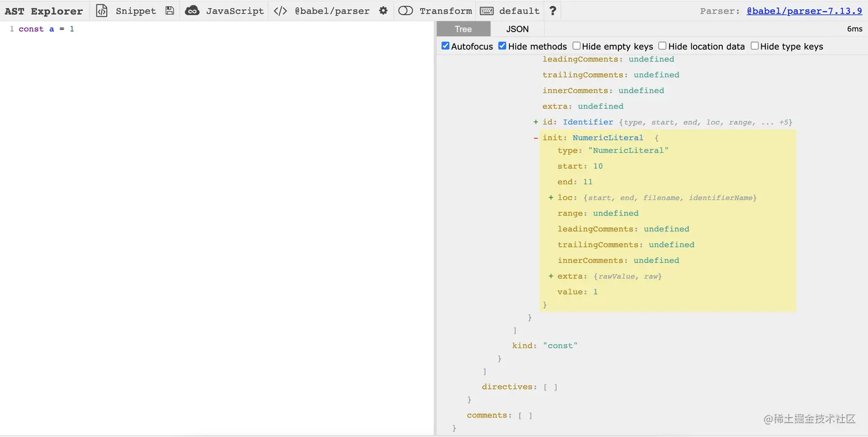Click the 'end: 11' row
This screenshot has width=868, height=437.
(575, 181)
